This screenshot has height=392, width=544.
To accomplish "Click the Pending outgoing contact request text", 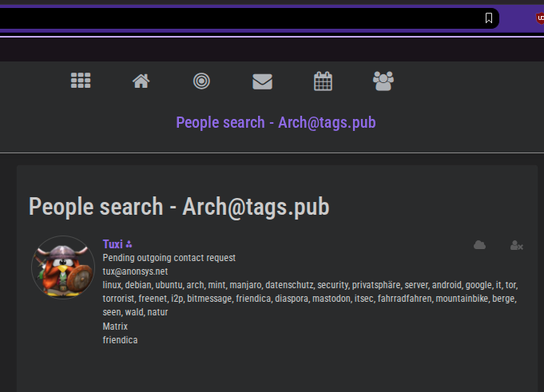I will click(x=169, y=258).
